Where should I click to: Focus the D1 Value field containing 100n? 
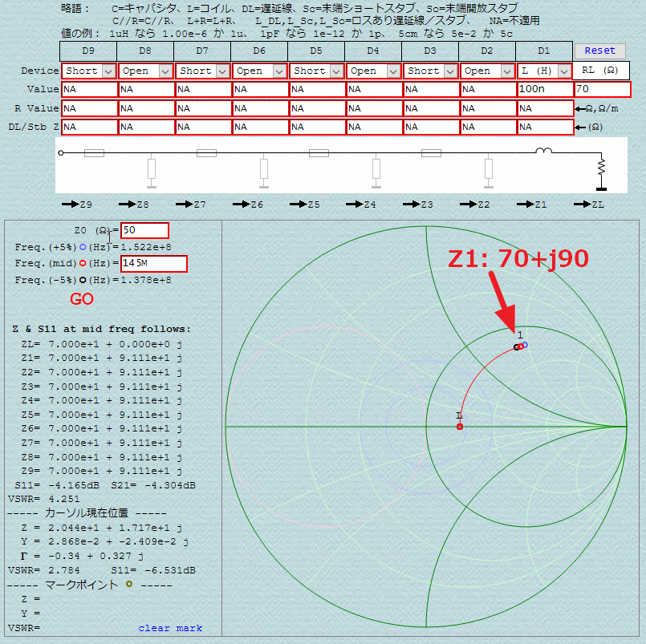(x=545, y=89)
